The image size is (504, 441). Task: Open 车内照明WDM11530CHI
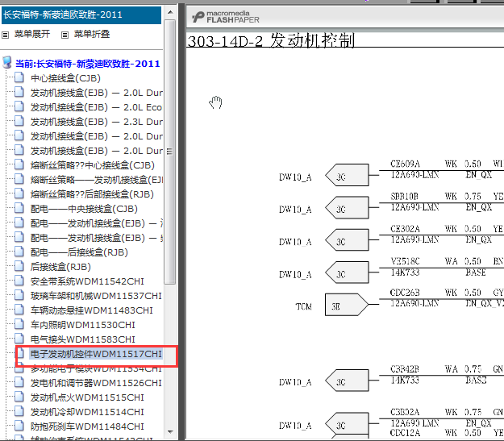click(83, 325)
